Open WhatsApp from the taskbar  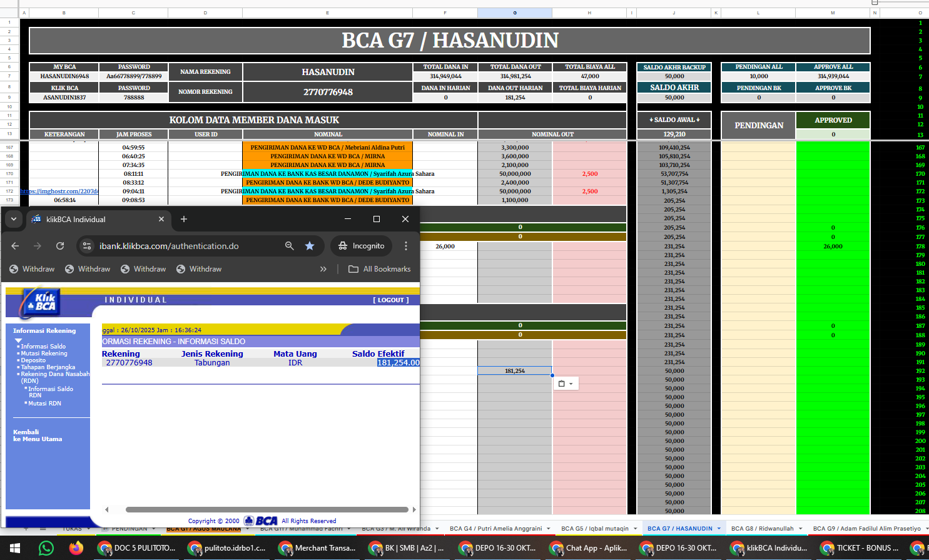pyautogui.click(x=46, y=548)
